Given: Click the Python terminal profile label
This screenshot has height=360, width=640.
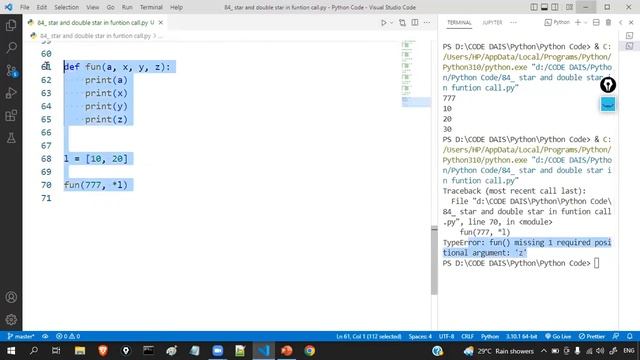Looking at the screenshot, I should pyautogui.click(x=557, y=22).
